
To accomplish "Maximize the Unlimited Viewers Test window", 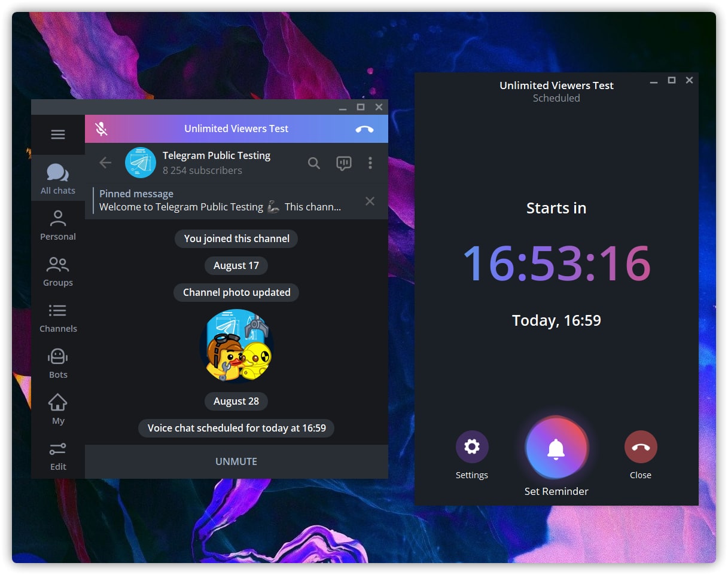I will (x=672, y=80).
